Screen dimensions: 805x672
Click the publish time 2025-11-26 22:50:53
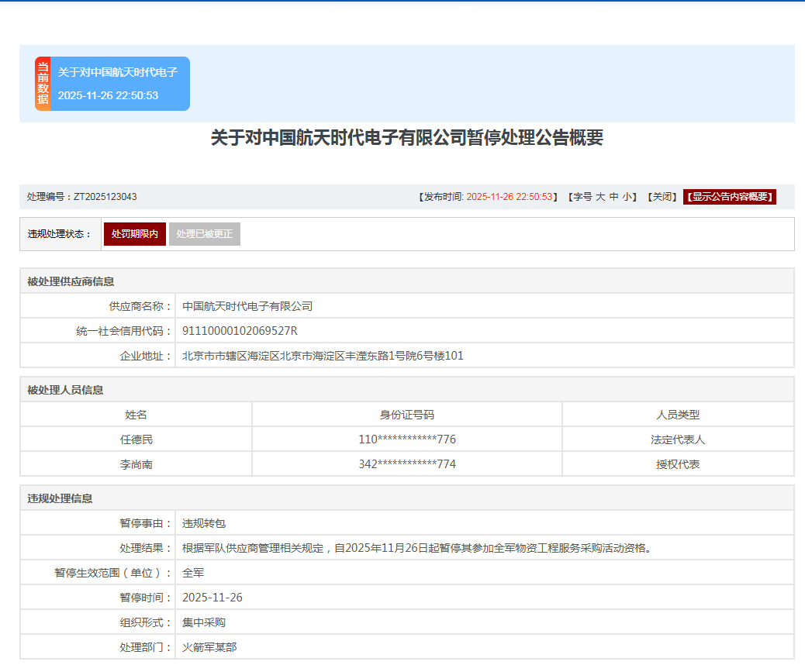pos(510,197)
